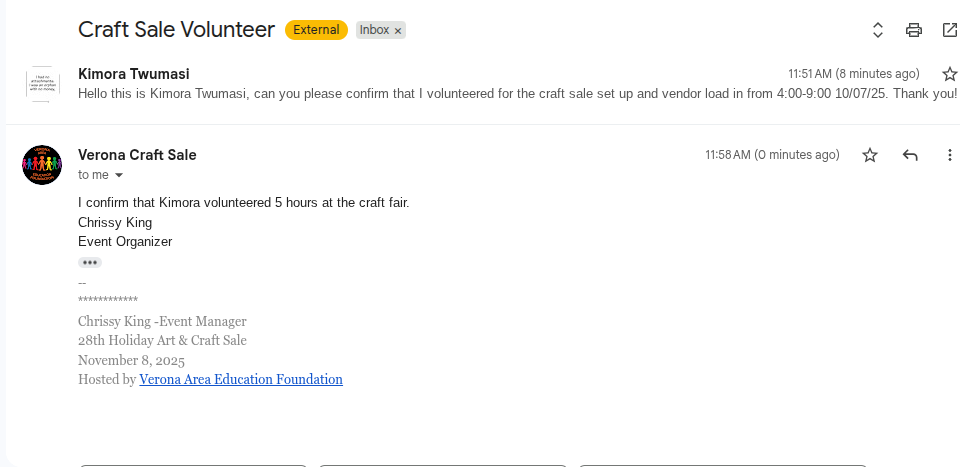The height and width of the screenshot is (467, 971).
Task: Click the Kimora Twumasi sender name
Action: point(134,74)
